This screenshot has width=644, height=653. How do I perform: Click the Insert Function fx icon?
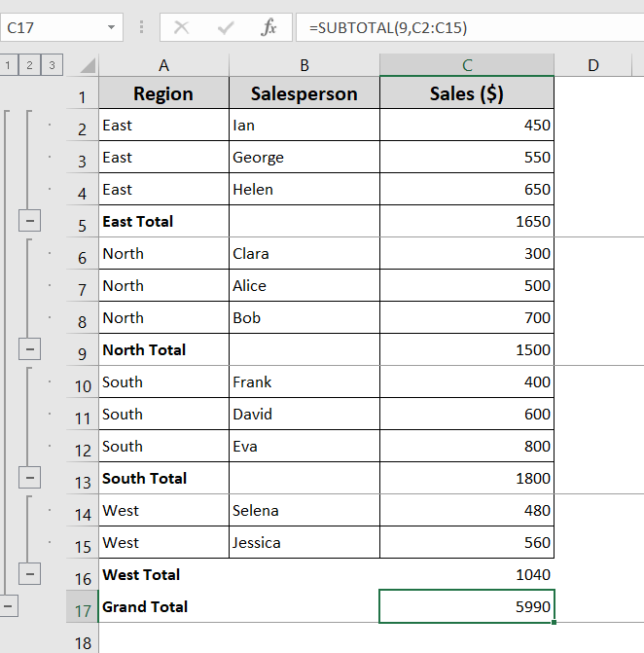coord(268,27)
